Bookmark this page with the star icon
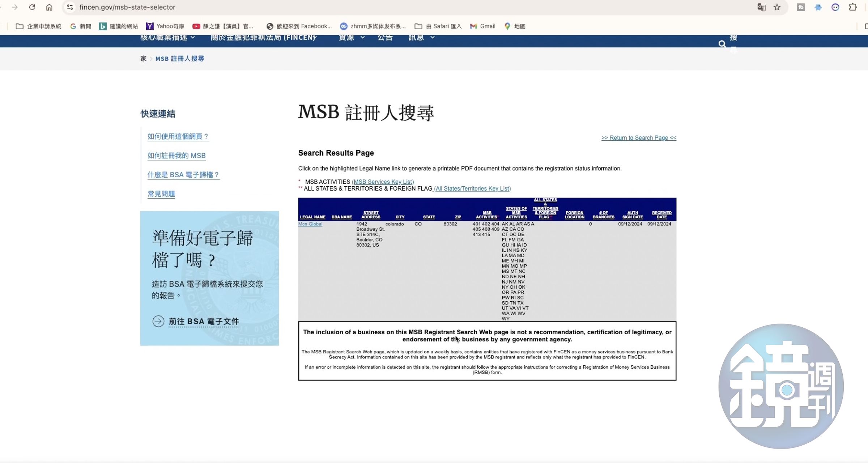Screen dimensions: 868x463 tap(777, 7)
